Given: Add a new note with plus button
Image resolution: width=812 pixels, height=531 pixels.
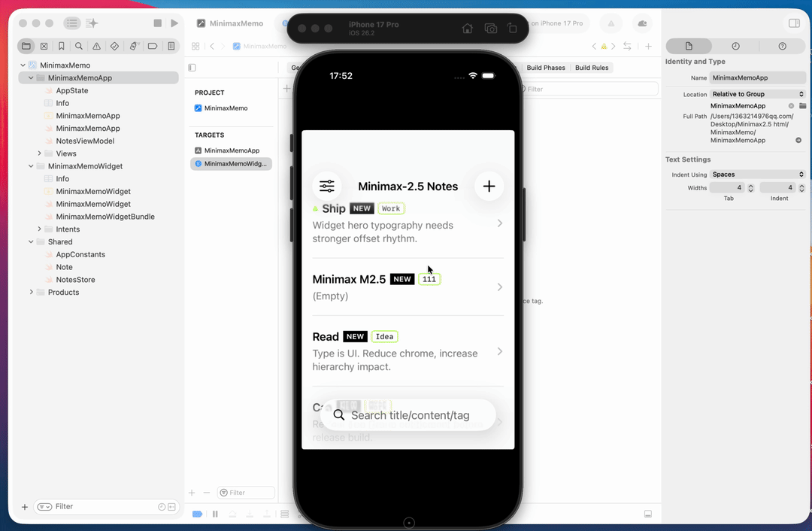Looking at the screenshot, I should 489,186.
